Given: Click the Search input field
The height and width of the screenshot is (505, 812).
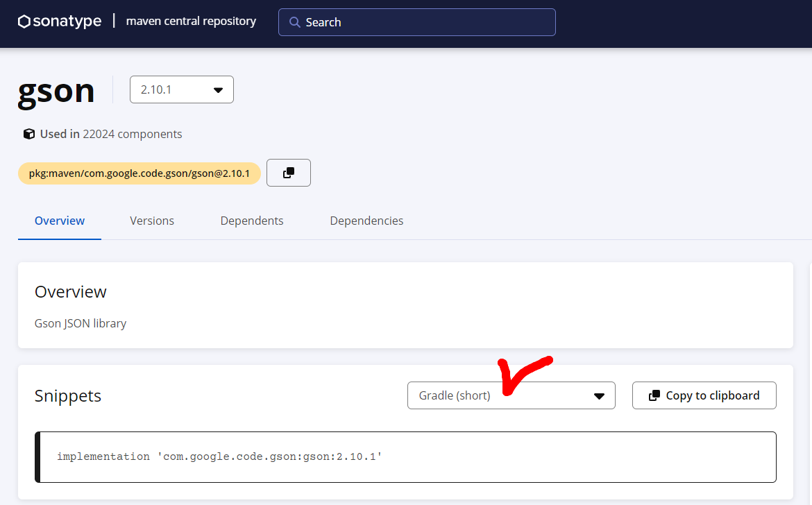Looking at the screenshot, I should click(x=417, y=22).
